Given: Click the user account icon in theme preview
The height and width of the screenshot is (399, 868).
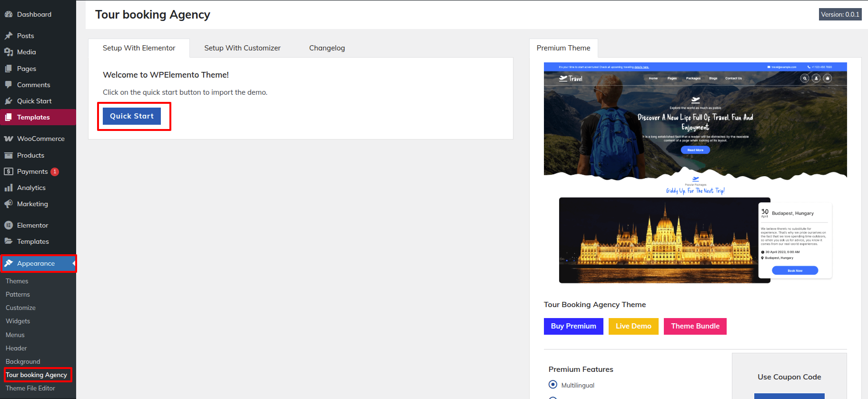Looking at the screenshot, I should (x=816, y=78).
